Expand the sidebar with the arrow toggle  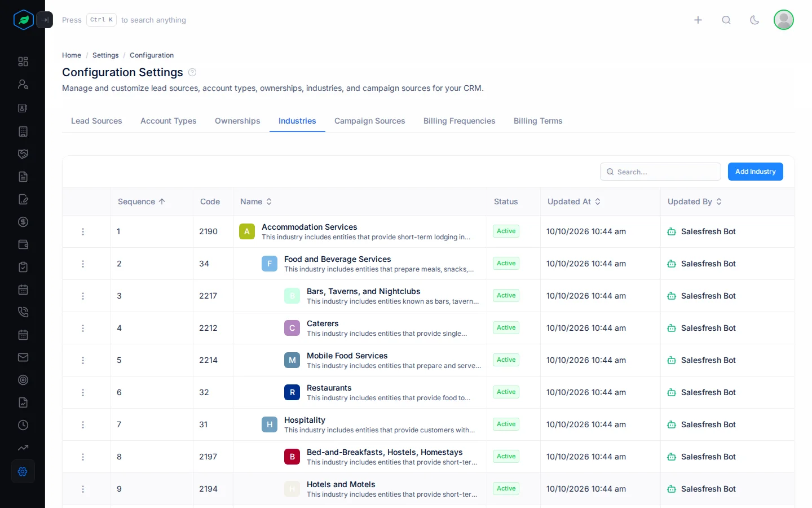point(45,20)
